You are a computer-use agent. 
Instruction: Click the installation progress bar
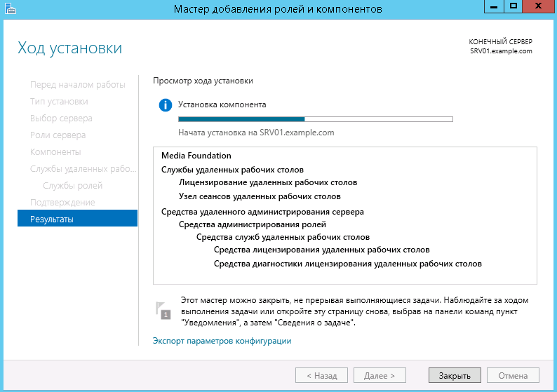316,119
